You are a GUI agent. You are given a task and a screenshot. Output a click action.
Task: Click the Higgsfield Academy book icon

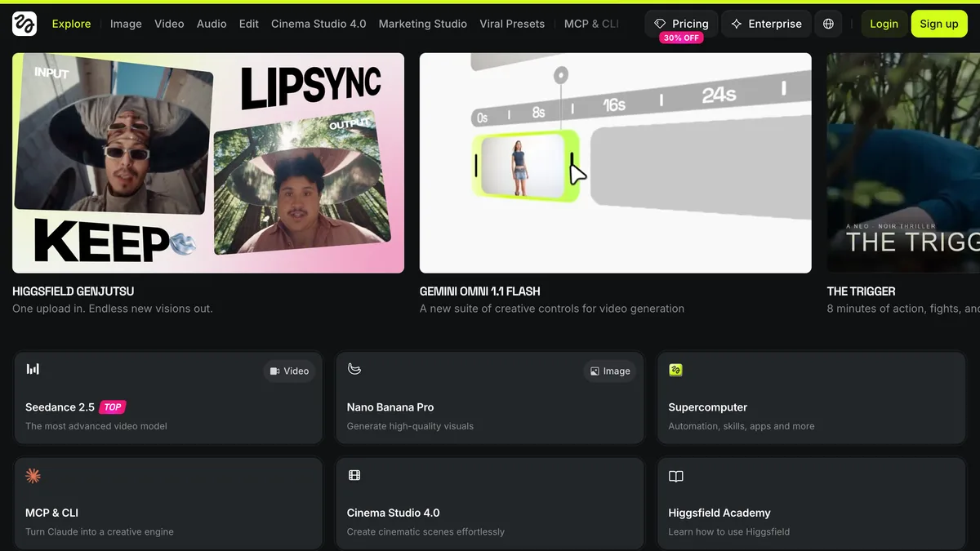pos(675,476)
